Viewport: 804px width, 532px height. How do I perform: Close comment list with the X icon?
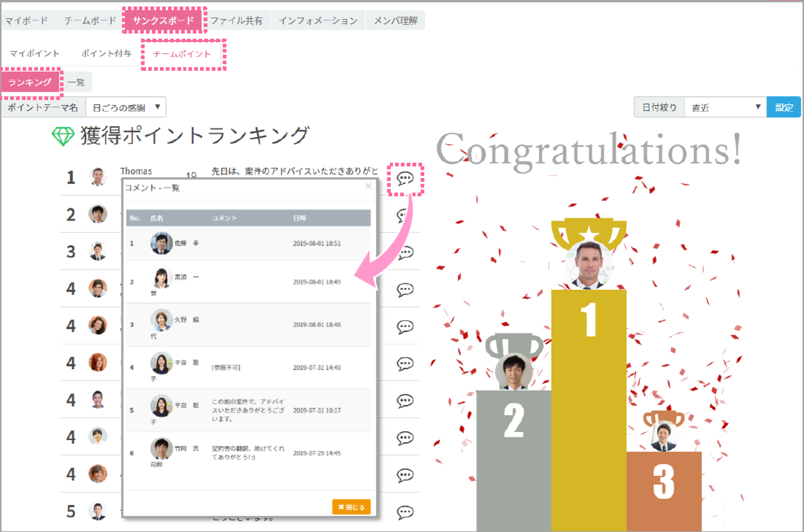368,186
